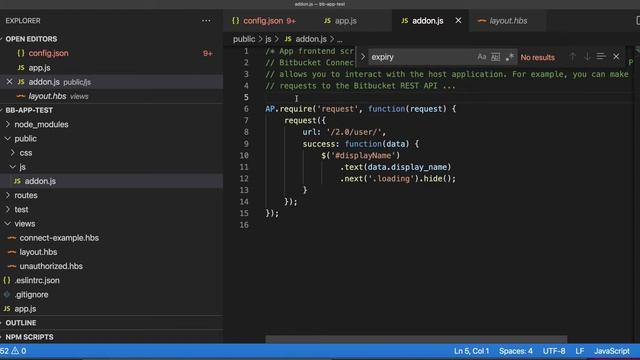The image size is (640, 360).
Task: Open app.js from Open Editors
Action: [111, 68]
